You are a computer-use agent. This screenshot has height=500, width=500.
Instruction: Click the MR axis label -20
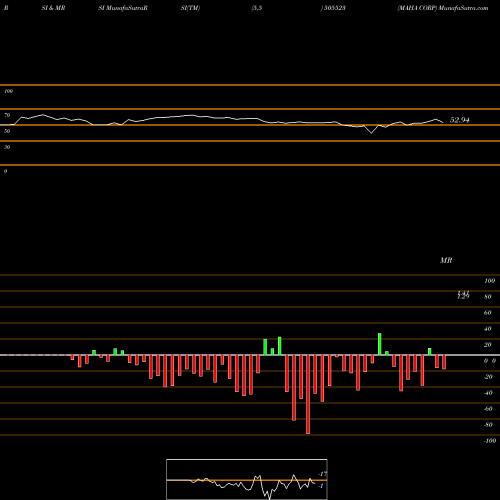pyautogui.click(x=488, y=377)
